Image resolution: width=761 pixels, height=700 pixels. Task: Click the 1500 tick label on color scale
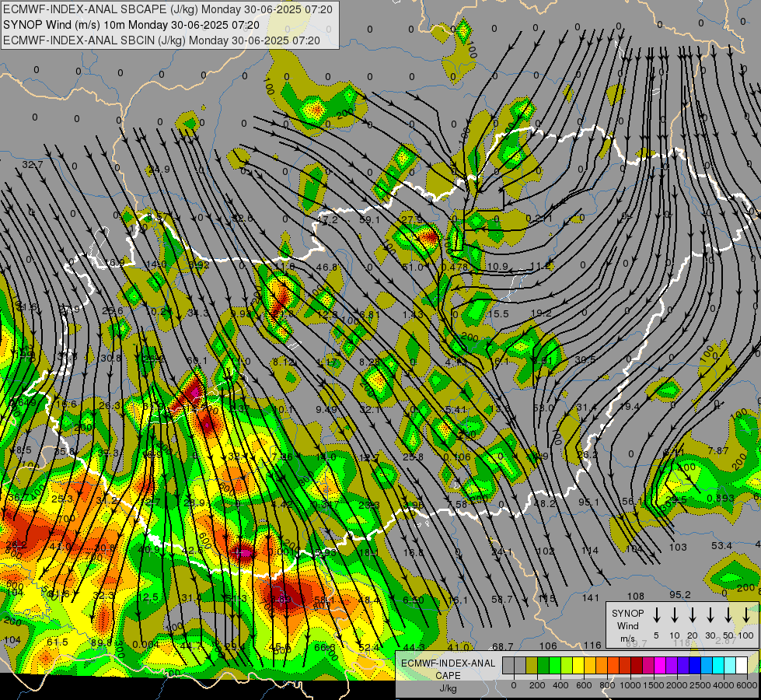tap(654, 685)
